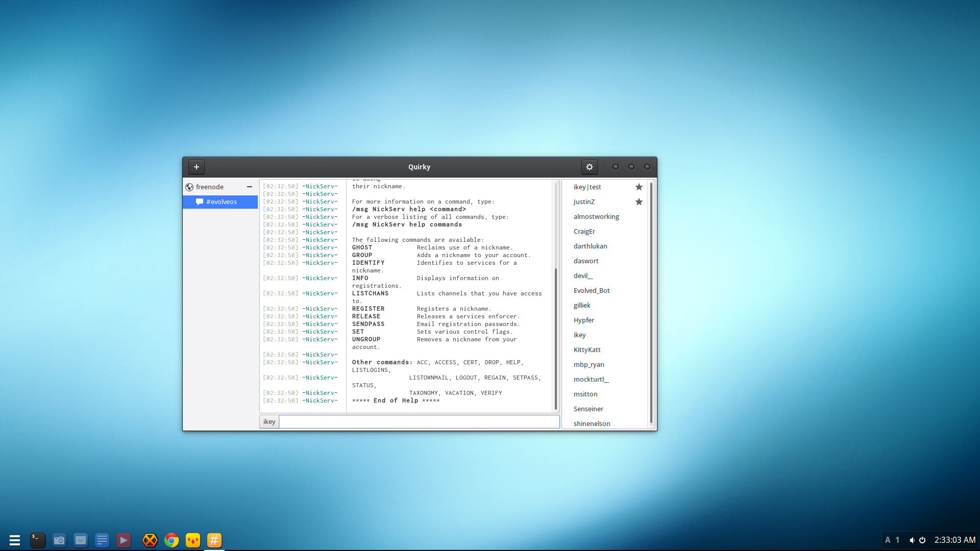The image size is (980, 551).
Task: Select the #evolveos channel
Action: (x=220, y=202)
